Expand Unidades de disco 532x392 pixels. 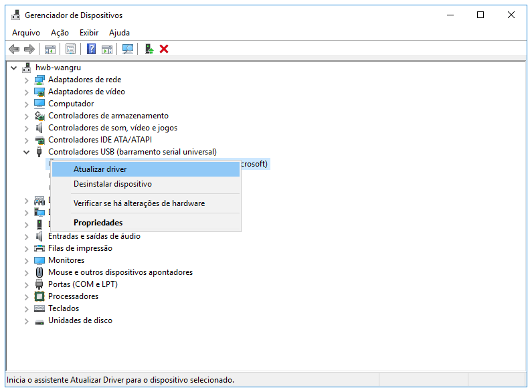coord(27,321)
